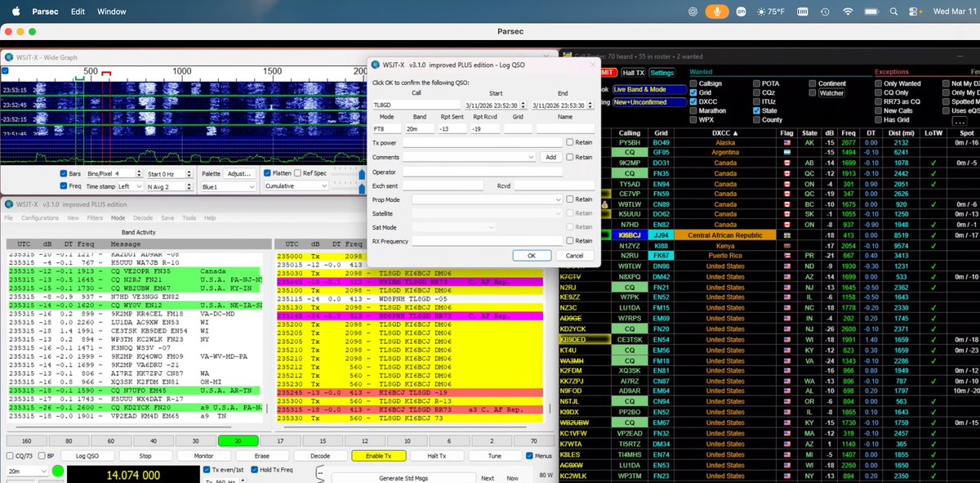Click the WSJT-X icon in Wide Graph title bar
980x483 pixels.
[8, 56]
